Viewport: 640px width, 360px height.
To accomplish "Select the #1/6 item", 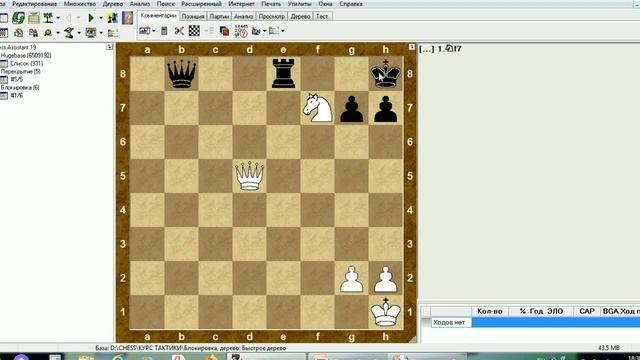I will (17, 96).
